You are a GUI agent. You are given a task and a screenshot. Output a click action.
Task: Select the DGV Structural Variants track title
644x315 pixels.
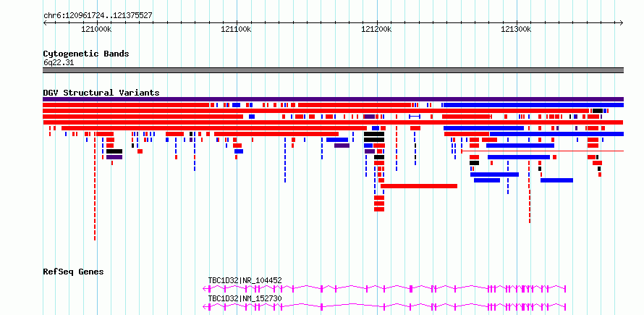(x=101, y=93)
